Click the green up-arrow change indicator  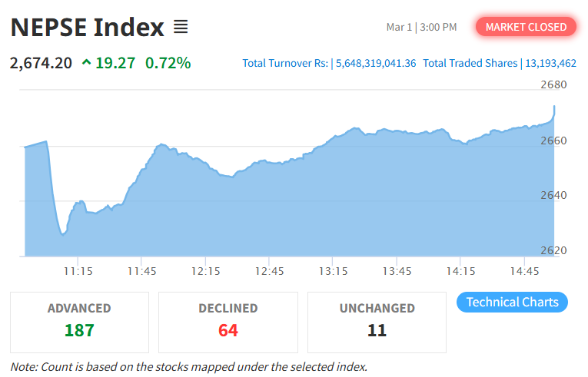coord(85,63)
